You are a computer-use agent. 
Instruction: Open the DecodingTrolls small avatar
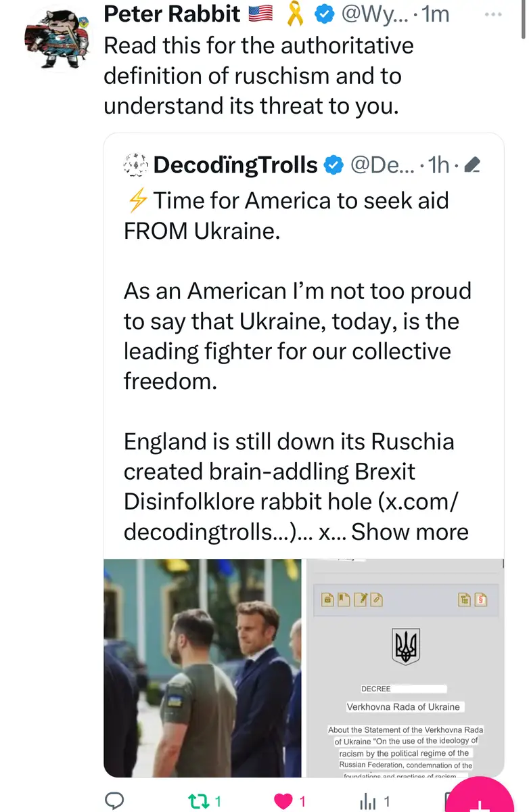tap(136, 164)
